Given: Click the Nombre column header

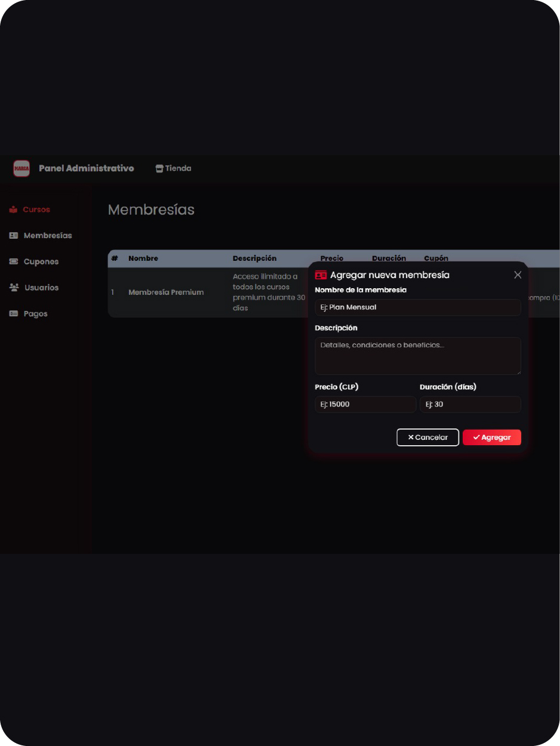Looking at the screenshot, I should point(143,258).
